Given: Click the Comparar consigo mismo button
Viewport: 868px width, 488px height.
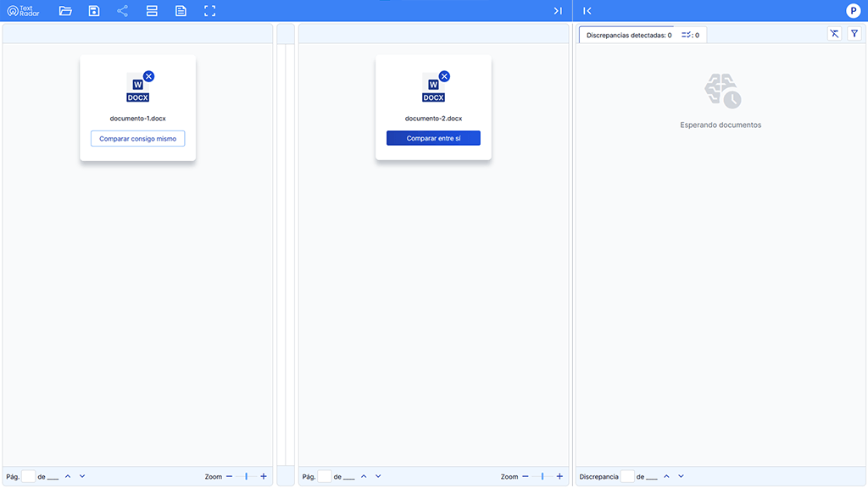Looking at the screenshot, I should [x=137, y=138].
